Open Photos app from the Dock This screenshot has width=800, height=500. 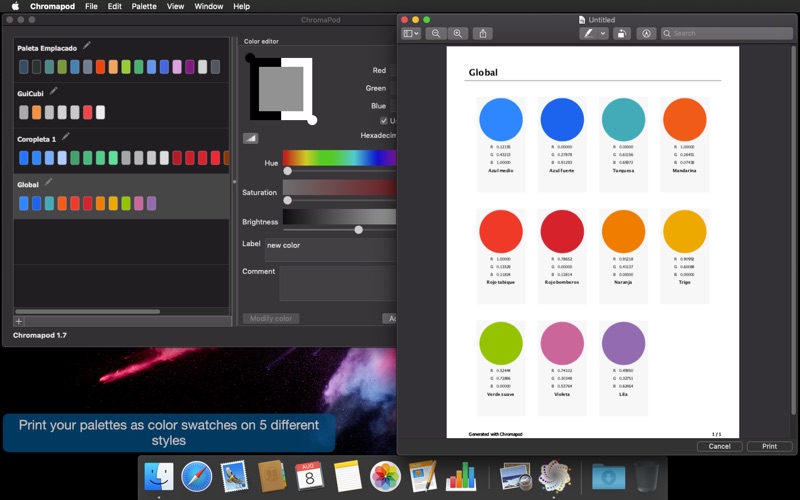[385, 477]
